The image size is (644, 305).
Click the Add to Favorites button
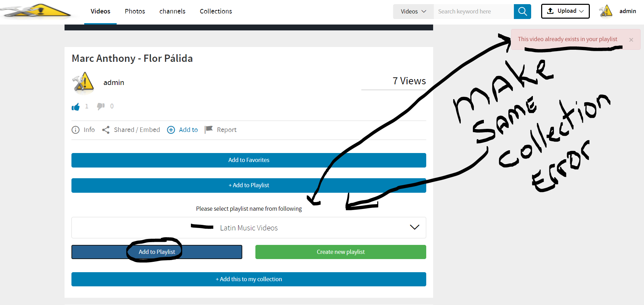[249, 160]
